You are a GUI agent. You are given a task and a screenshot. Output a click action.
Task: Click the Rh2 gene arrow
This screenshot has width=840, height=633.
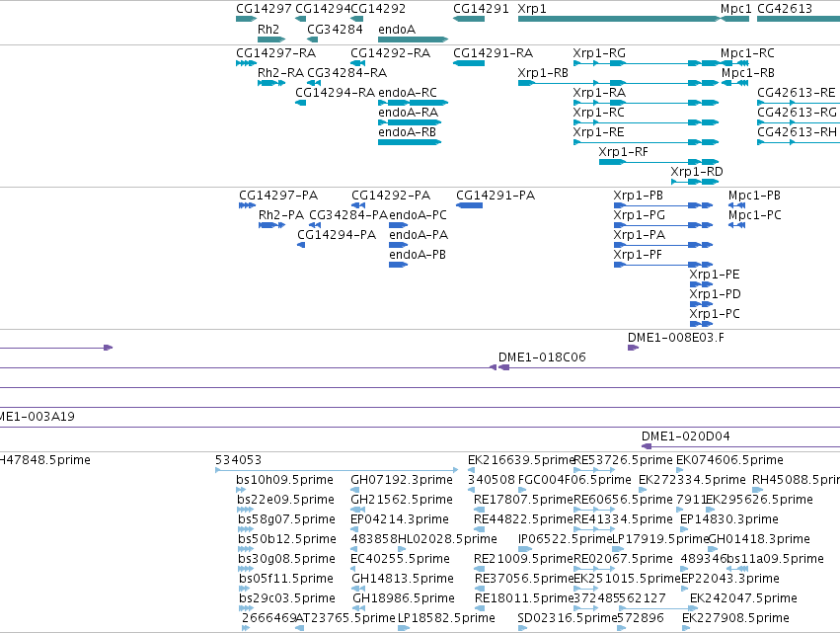271,40
